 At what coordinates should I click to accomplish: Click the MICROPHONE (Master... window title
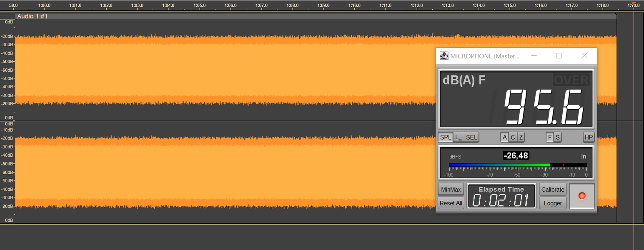[485, 56]
